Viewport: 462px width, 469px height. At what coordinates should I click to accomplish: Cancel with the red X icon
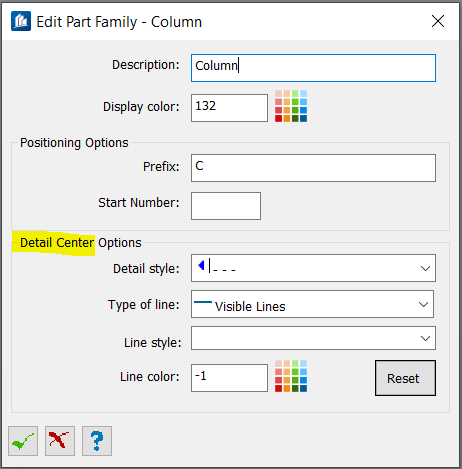point(60,441)
